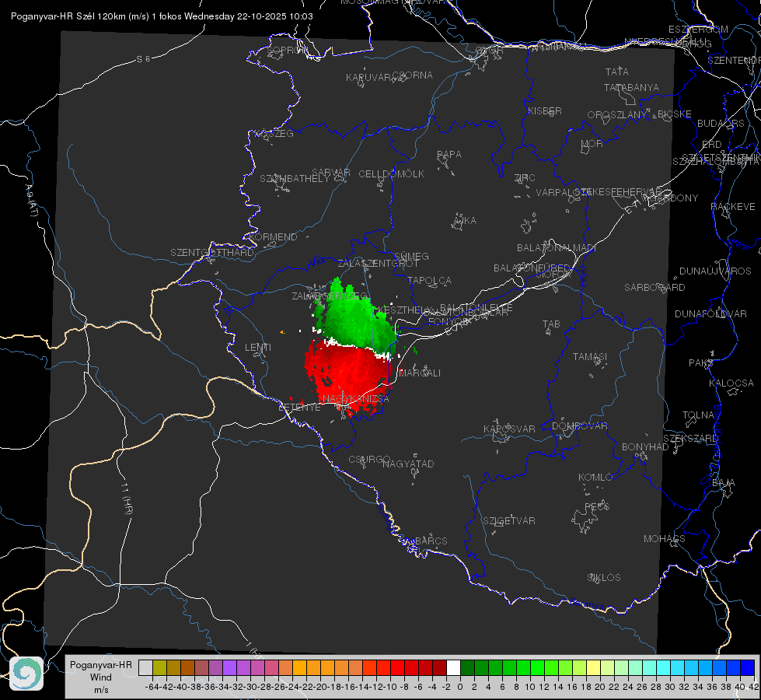The height and width of the screenshot is (700, 761).
Task: Pick the olive swatch labeled -64
Action: click(x=159, y=667)
